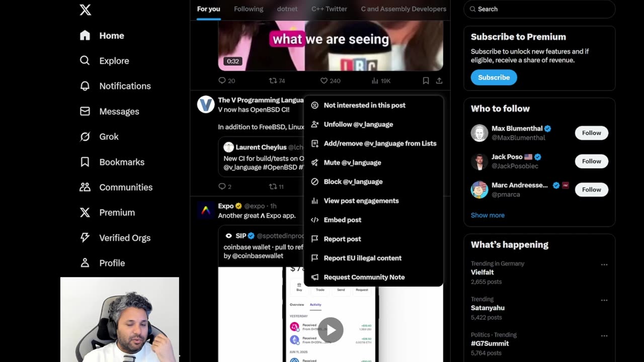Follow Max Blumenthal
Screen dimensions: 644x362
[591, 133]
